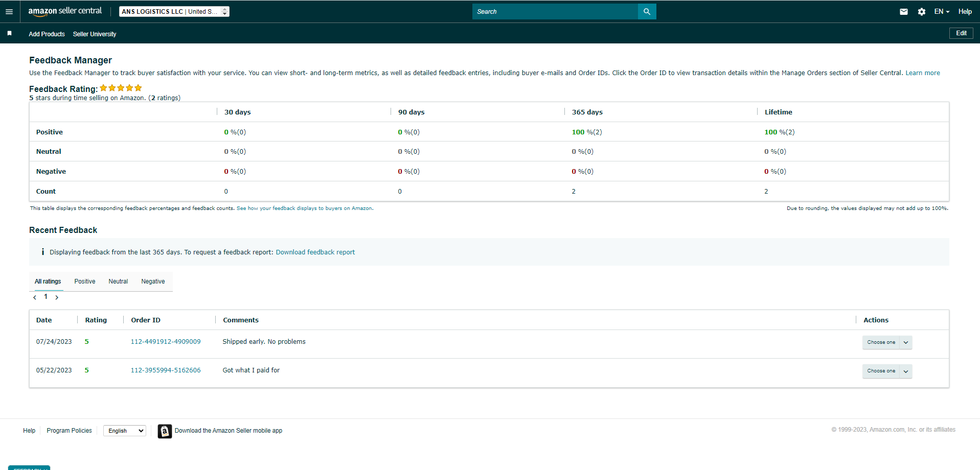Click the Date column header
The height and width of the screenshot is (470, 980).
(x=44, y=320)
